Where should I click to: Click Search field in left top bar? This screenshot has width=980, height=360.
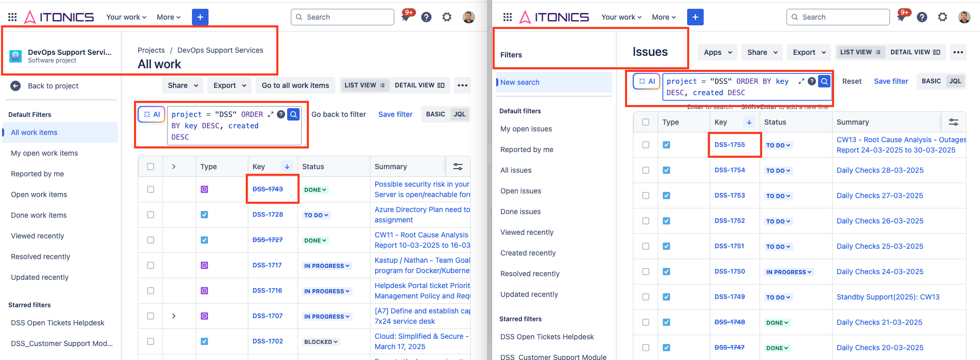click(x=343, y=17)
